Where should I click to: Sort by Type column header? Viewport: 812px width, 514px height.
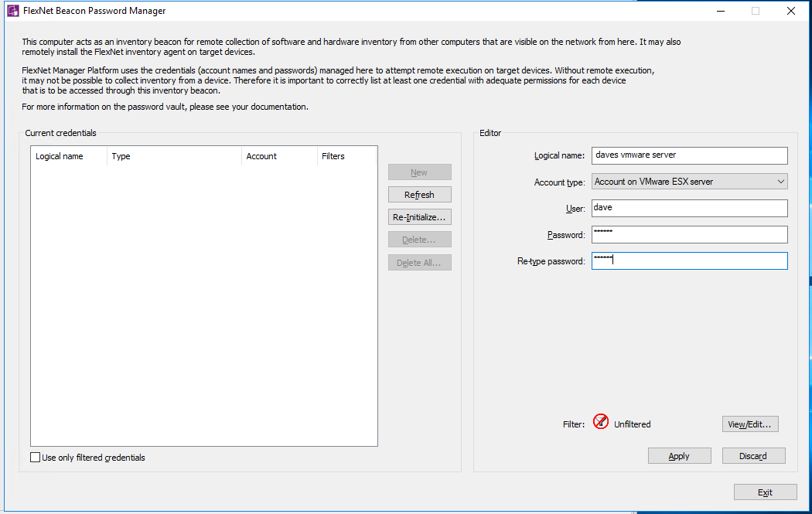coord(174,156)
